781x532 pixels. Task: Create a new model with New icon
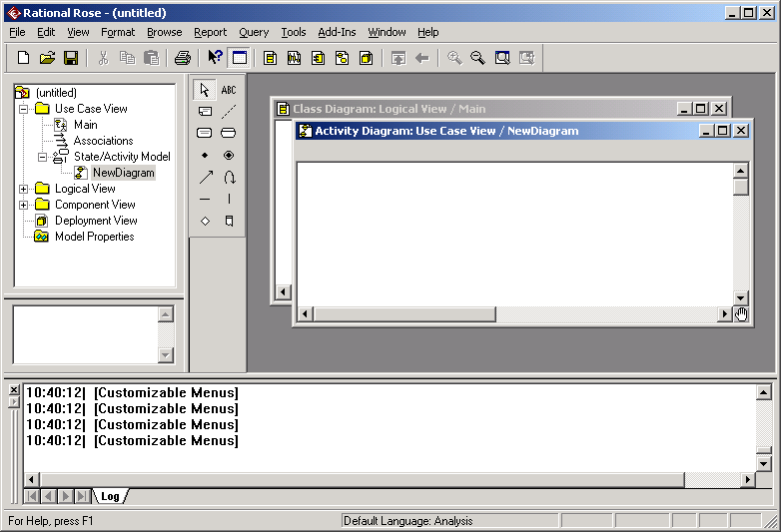pyautogui.click(x=23, y=58)
